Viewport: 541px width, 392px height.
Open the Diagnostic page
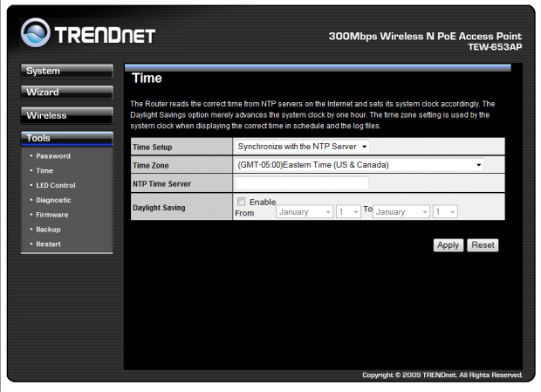53,200
